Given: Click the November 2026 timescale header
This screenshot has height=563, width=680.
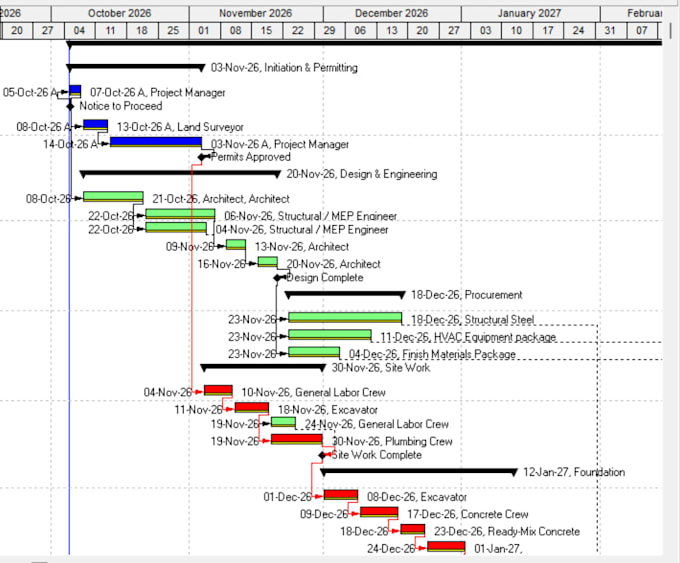Looking at the screenshot, I should pyautogui.click(x=255, y=13).
